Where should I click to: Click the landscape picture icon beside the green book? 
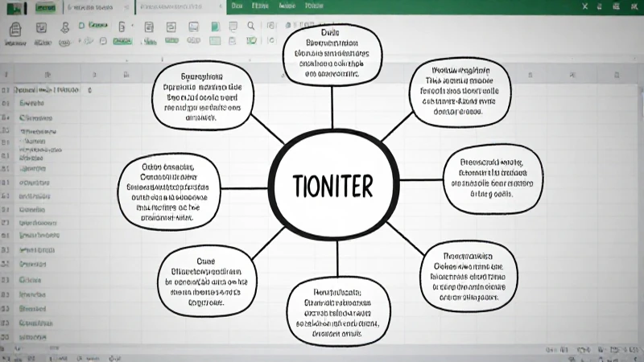(193, 27)
